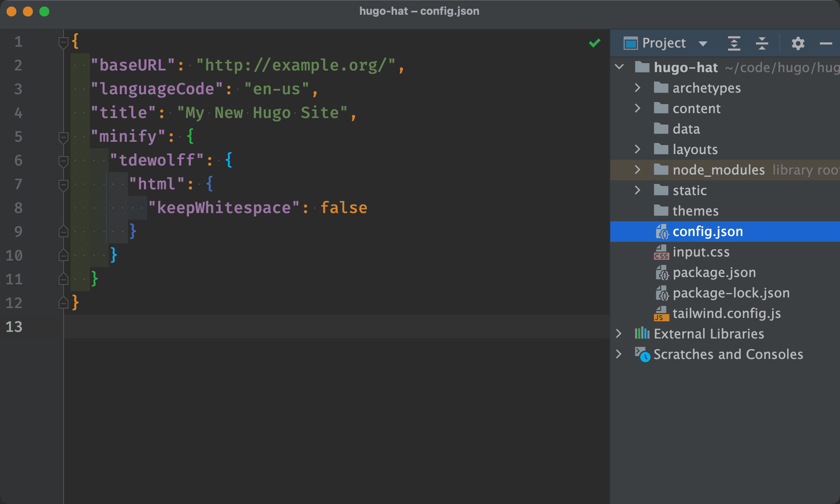Collapse the hugo-hat root folder
The width and height of the screenshot is (840, 504).
[x=620, y=67]
